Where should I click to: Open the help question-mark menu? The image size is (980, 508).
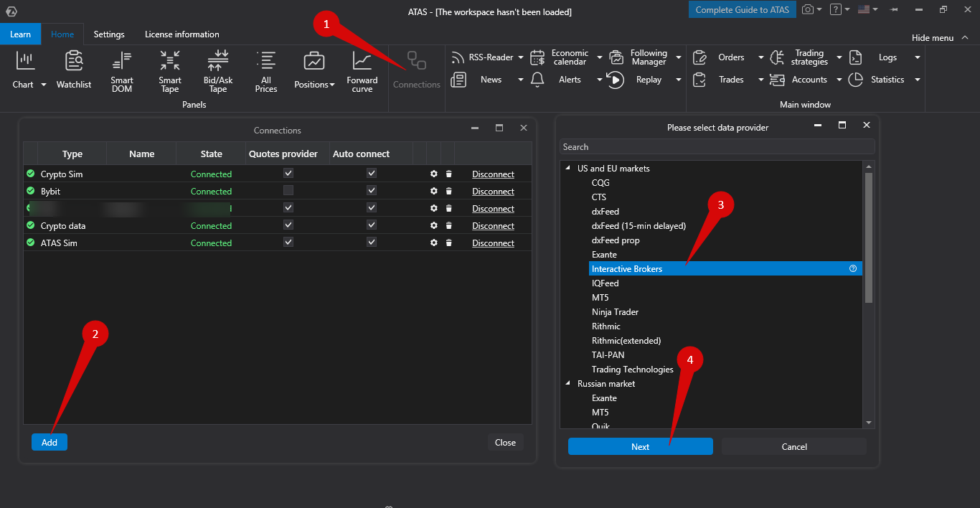[x=839, y=10]
